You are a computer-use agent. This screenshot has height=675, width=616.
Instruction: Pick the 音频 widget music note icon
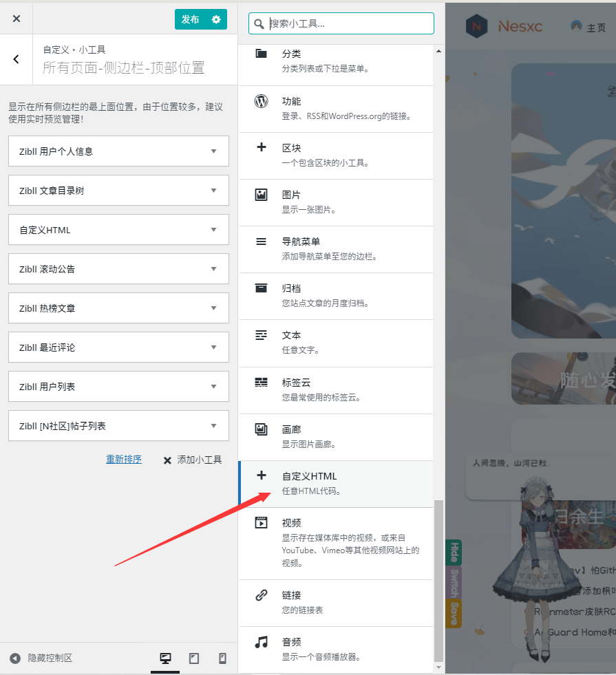tap(261, 642)
